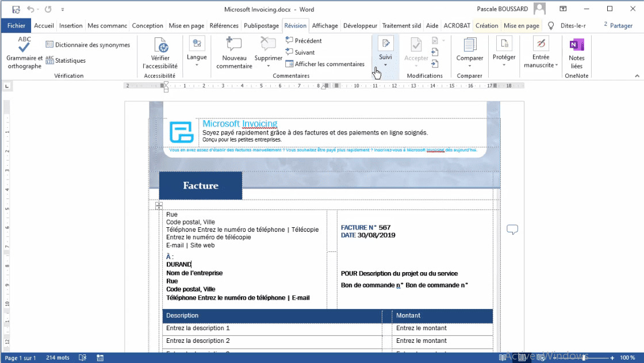This screenshot has height=363, width=644.
Task: Click the invoice date 30/08/2019
Action: tap(376, 235)
